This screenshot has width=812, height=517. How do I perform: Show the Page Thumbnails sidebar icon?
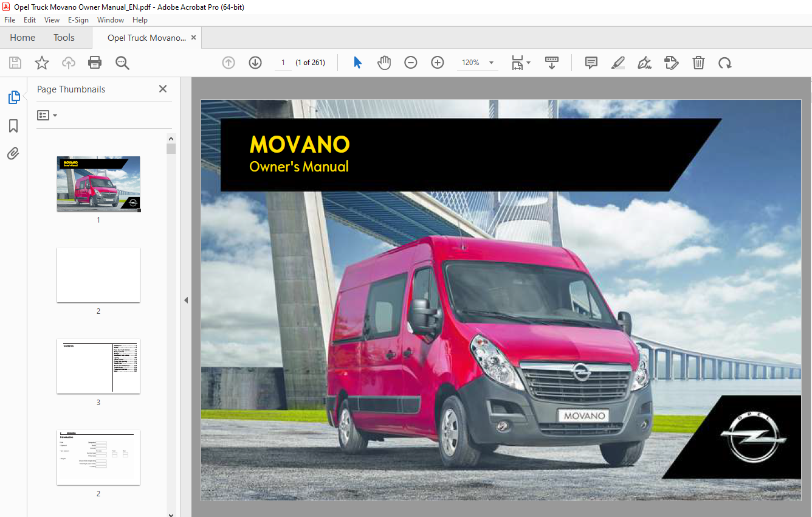click(x=13, y=97)
